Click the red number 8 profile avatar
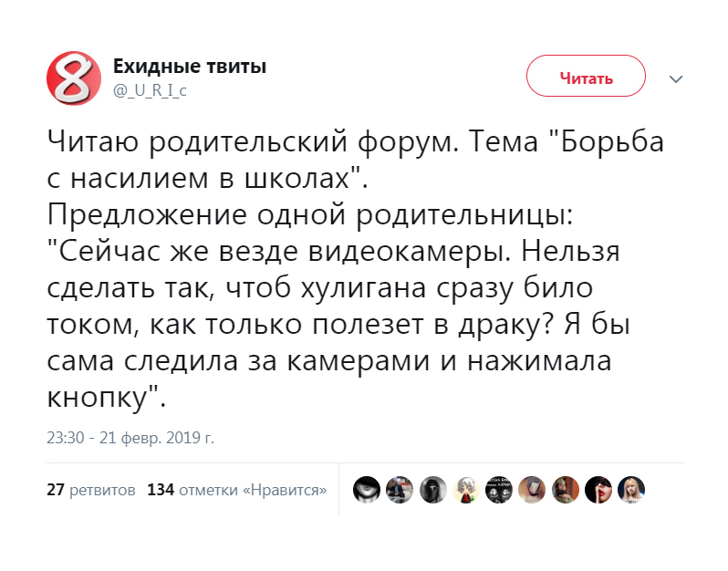This screenshot has height=571, width=728. 73,77
